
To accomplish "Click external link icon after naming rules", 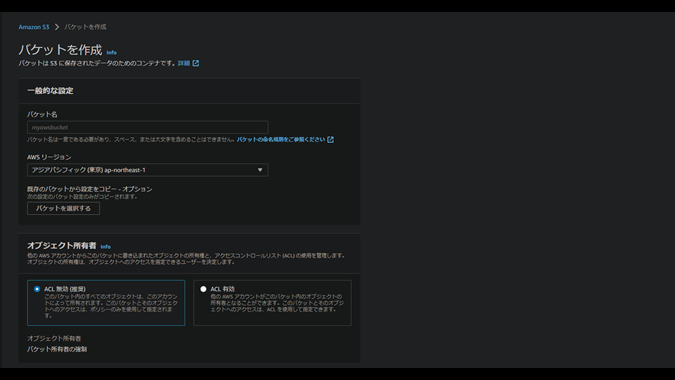I will tap(330, 139).
